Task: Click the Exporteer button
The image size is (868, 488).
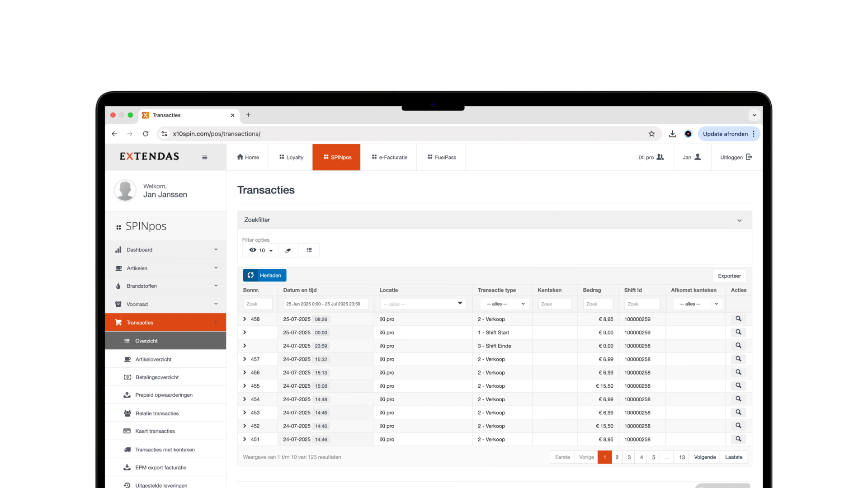Action: (729, 276)
